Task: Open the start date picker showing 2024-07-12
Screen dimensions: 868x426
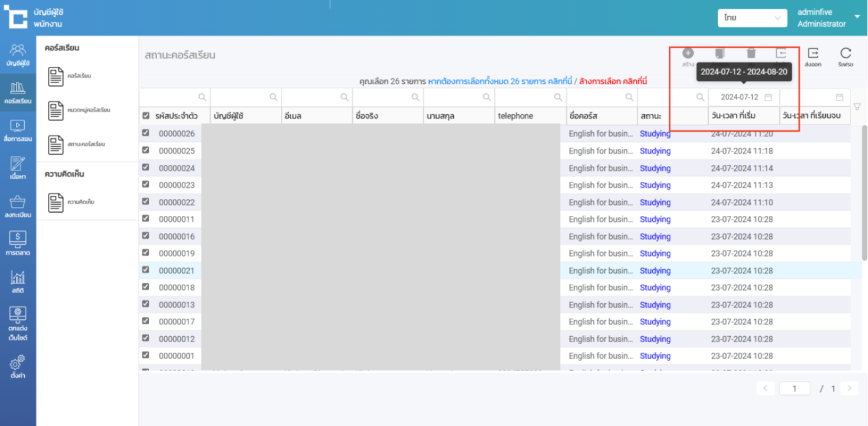Action: pos(745,97)
